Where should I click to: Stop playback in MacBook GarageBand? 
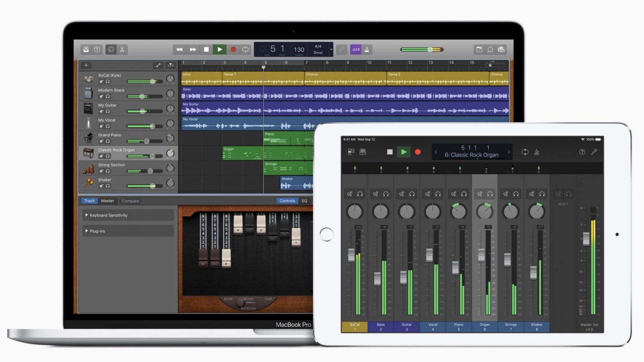[x=206, y=49]
